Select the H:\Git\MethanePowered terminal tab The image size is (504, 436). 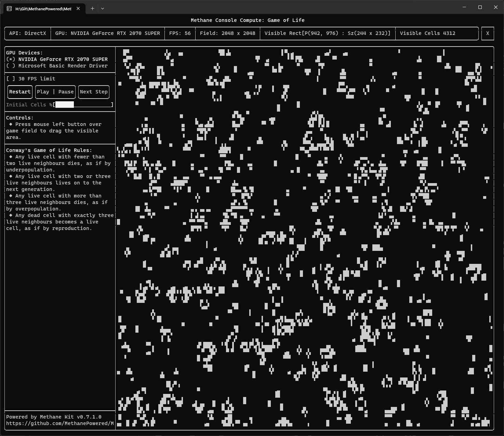coord(44,9)
